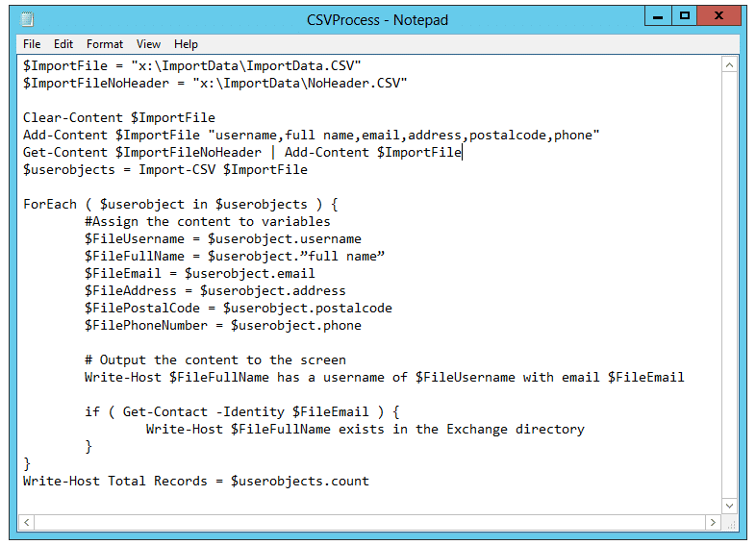Open the View menu
Viewport: 756px width, 545px height.
[x=148, y=44]
